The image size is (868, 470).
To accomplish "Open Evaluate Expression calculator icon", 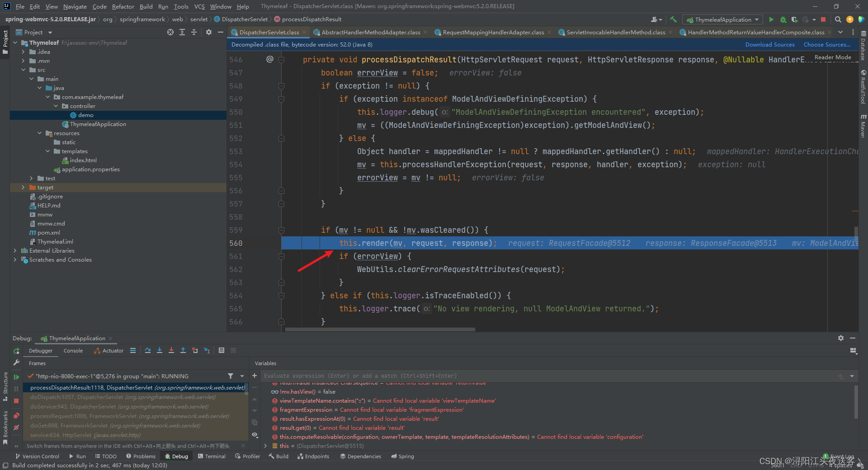I will click(x=222, y=351).
